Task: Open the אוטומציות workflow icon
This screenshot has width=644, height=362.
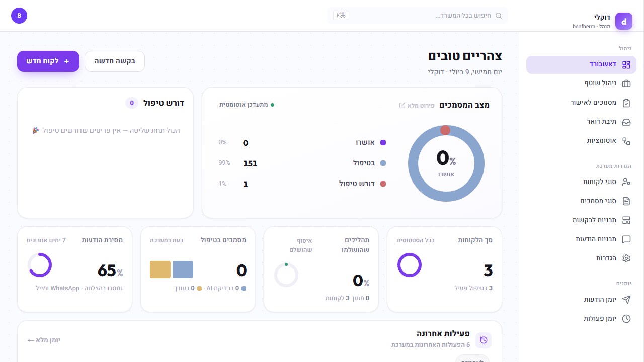Action: 626,141
